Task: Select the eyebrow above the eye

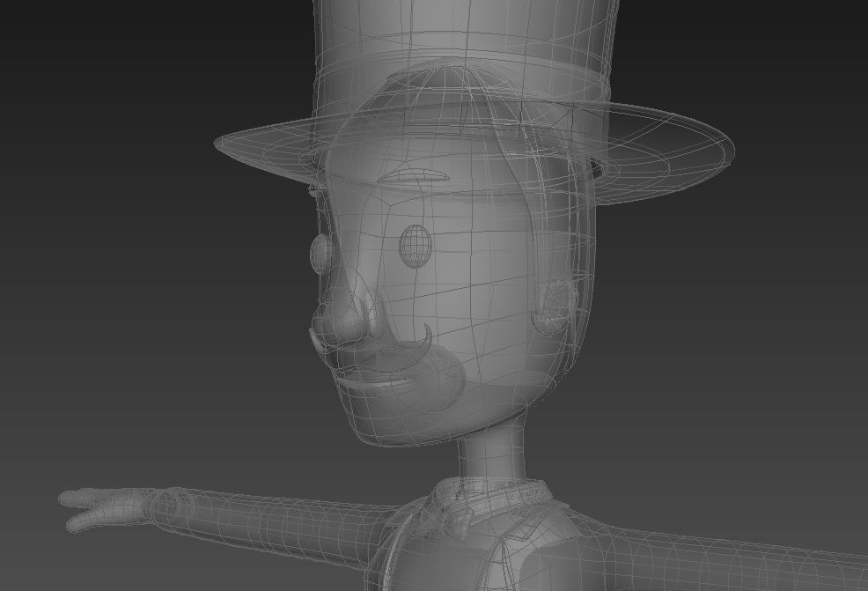Action: [416, 177]
